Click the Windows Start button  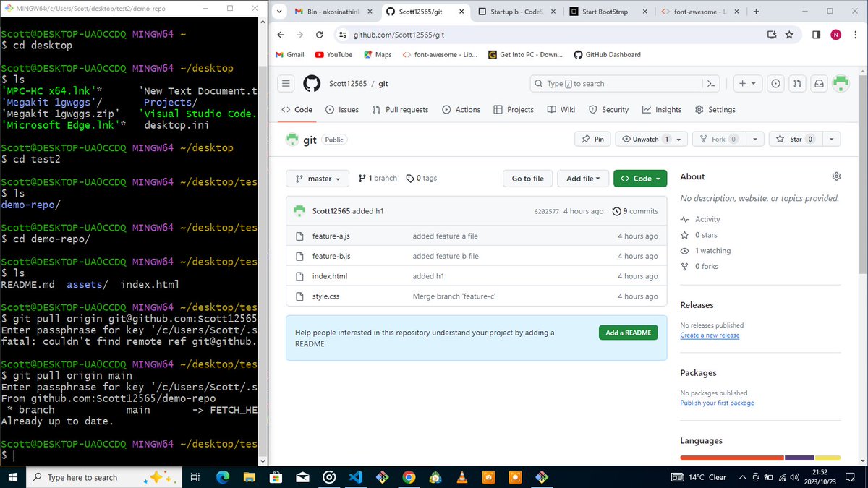click(12, 477)
